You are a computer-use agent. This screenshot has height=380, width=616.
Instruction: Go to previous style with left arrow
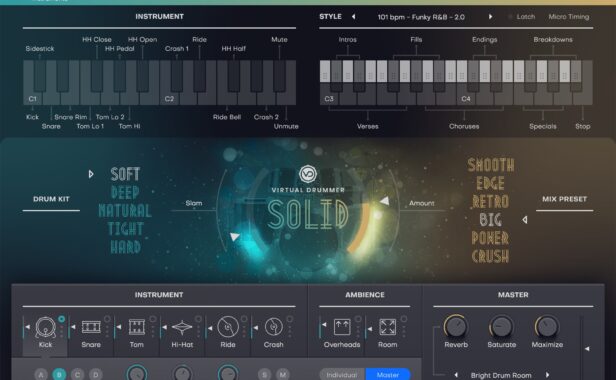[354, 17]
